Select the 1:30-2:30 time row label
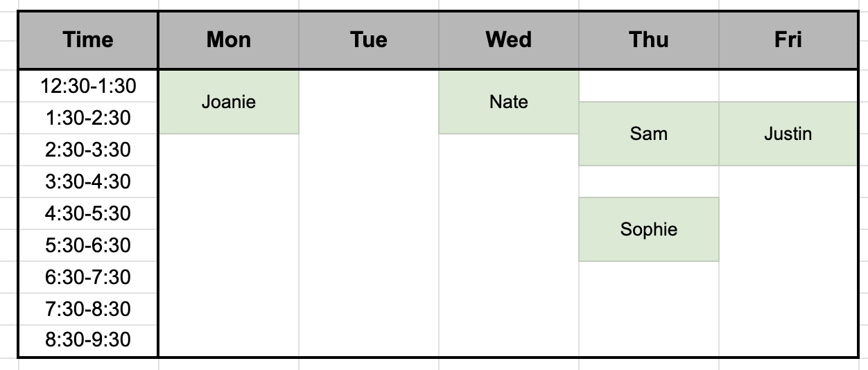Image resolution: width=868 pixels, height=370 pixels. click(88, 118)
